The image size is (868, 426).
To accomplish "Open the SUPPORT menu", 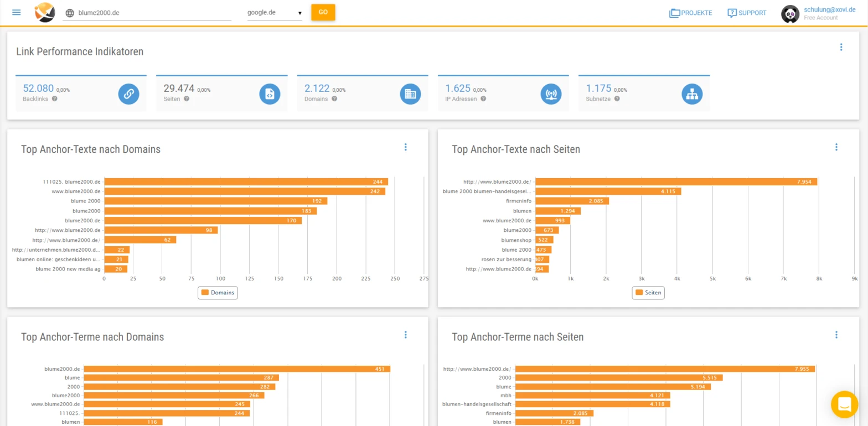I will pos(747,13).
